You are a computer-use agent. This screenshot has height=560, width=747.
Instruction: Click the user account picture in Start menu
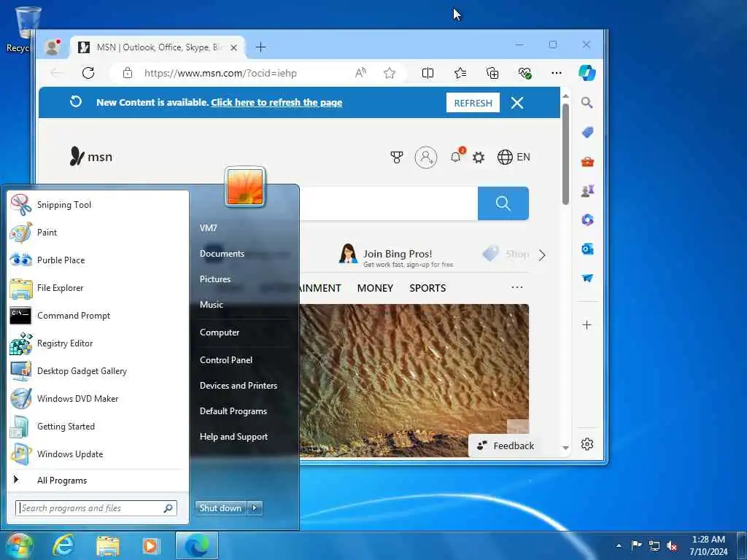(x=245, y=187)
